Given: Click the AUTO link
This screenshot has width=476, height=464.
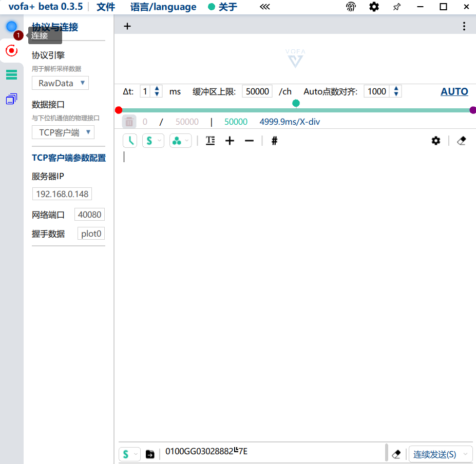Looking at the screenshot, I should pyautogui.click(x=454, y=91).
